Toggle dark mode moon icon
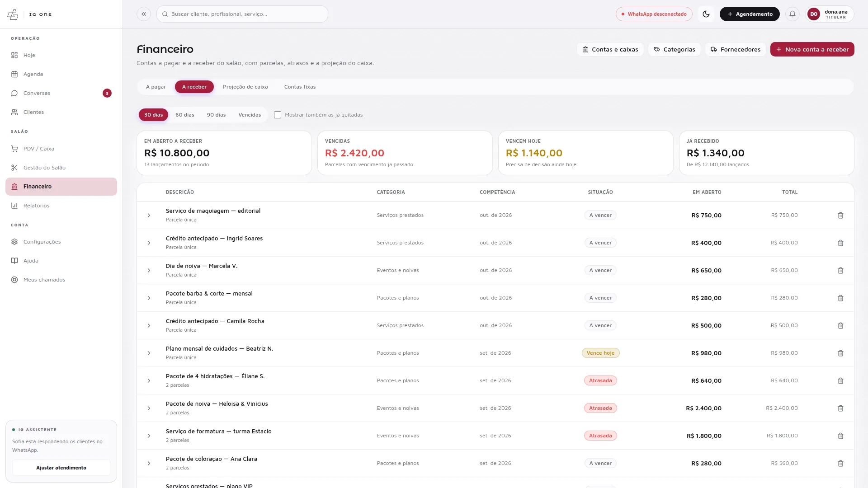This screenshot has height=488, width=868. click(x=706, y=14)
